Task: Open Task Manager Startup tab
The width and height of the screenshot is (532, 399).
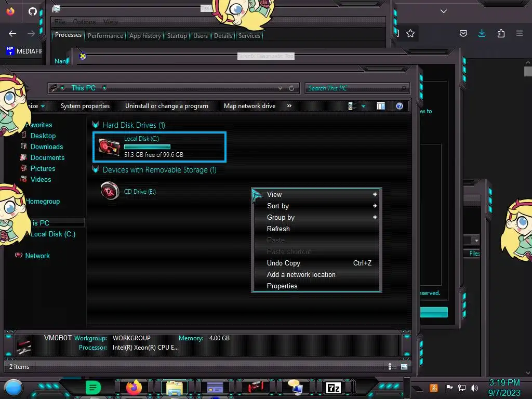Action: tap(177, 36)
